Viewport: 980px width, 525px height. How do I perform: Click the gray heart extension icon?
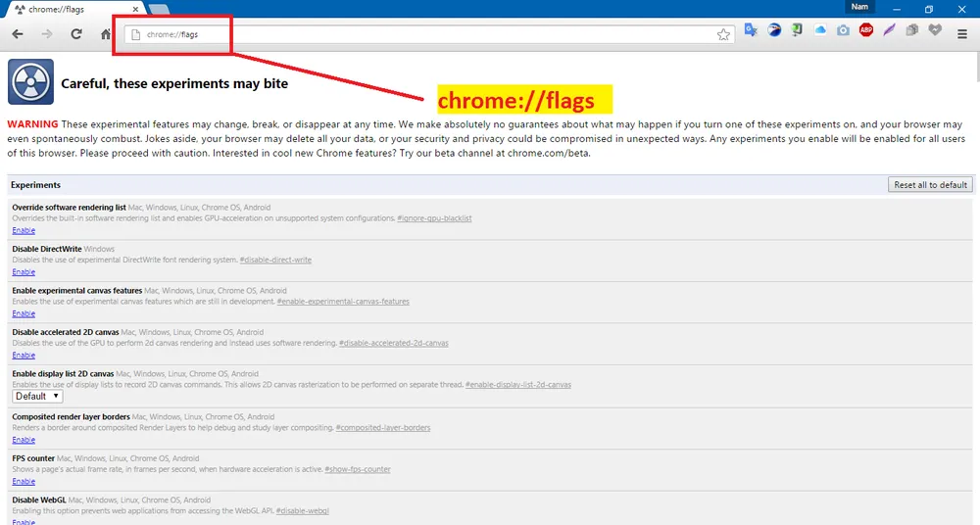pos(935,30)
